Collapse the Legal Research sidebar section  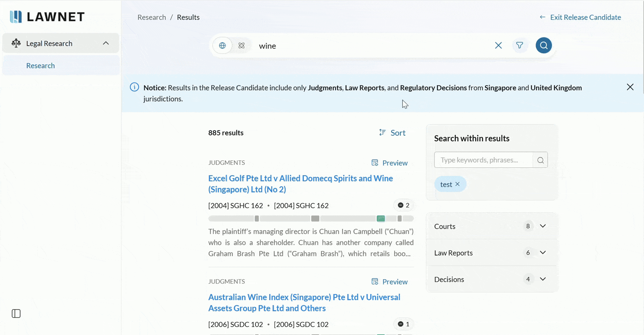tap(106, 43)
